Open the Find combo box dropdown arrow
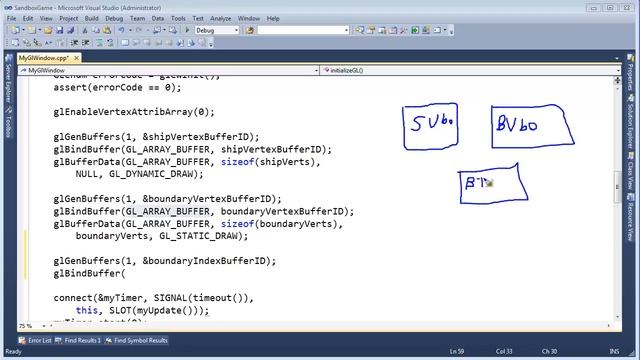640x360 pixels. pos(346,30)
